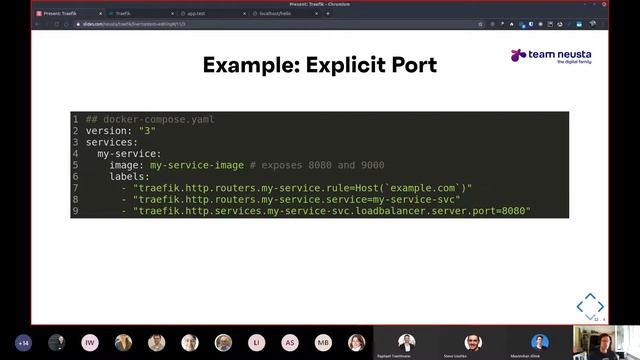
Task: Close the localhost/hello tab
Action: (316, 13)
